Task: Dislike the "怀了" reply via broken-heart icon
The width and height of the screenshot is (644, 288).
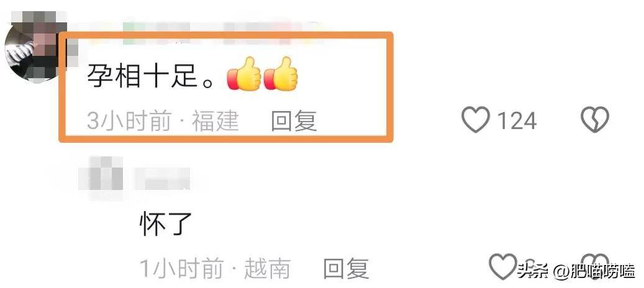Action: [596, 267]
